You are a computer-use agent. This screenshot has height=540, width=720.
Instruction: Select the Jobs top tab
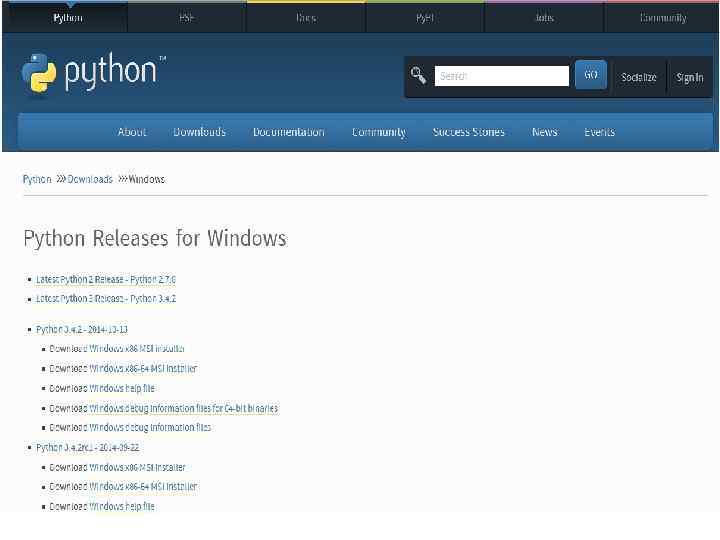544,18
